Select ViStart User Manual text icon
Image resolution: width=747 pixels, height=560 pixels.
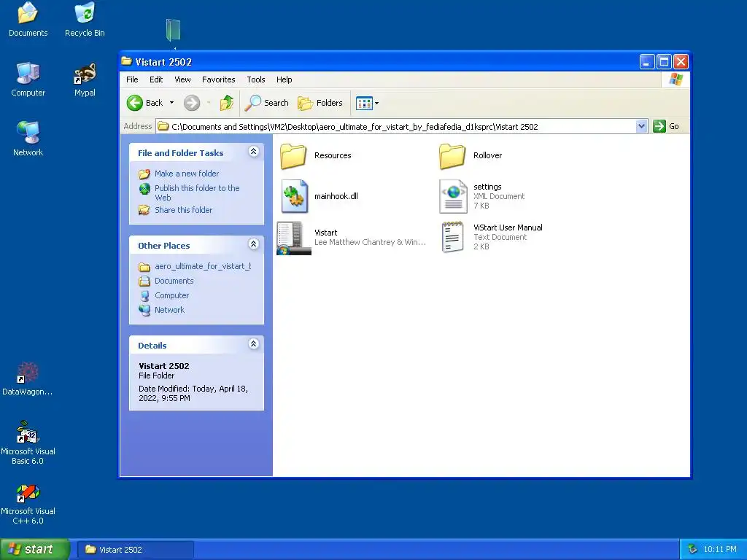452,237
